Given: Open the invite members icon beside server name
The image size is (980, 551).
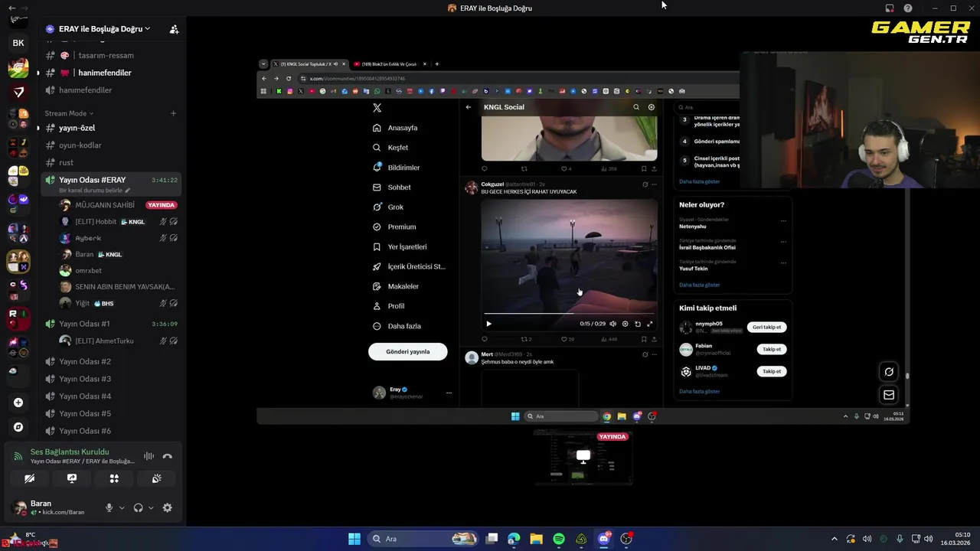Looking at the screenshot, I should tap(174, 29).
